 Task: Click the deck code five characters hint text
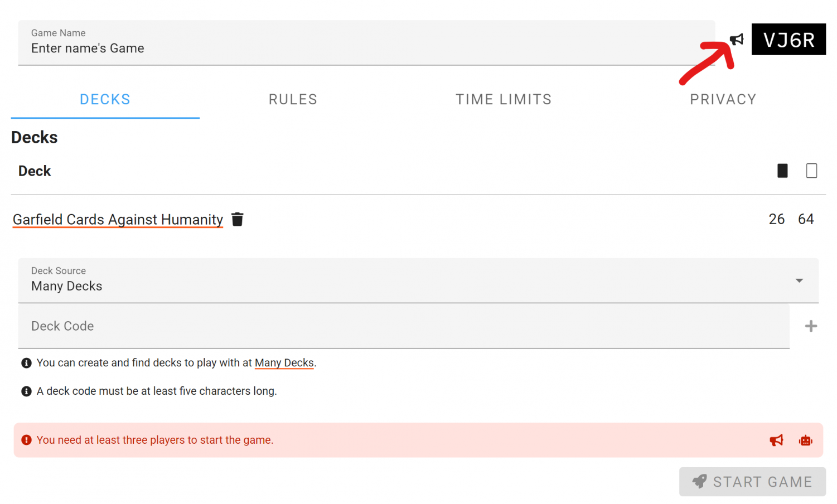point(157,391)
